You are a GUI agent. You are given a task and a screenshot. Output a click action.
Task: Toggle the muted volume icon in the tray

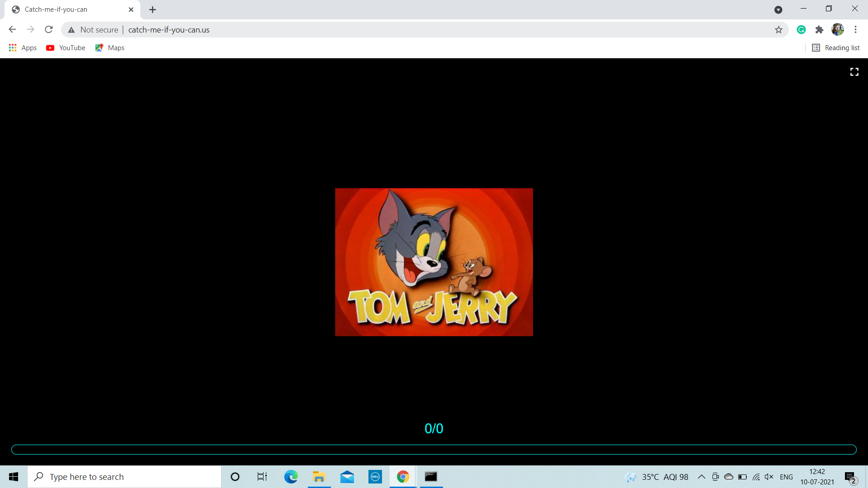tap(769, 477)
